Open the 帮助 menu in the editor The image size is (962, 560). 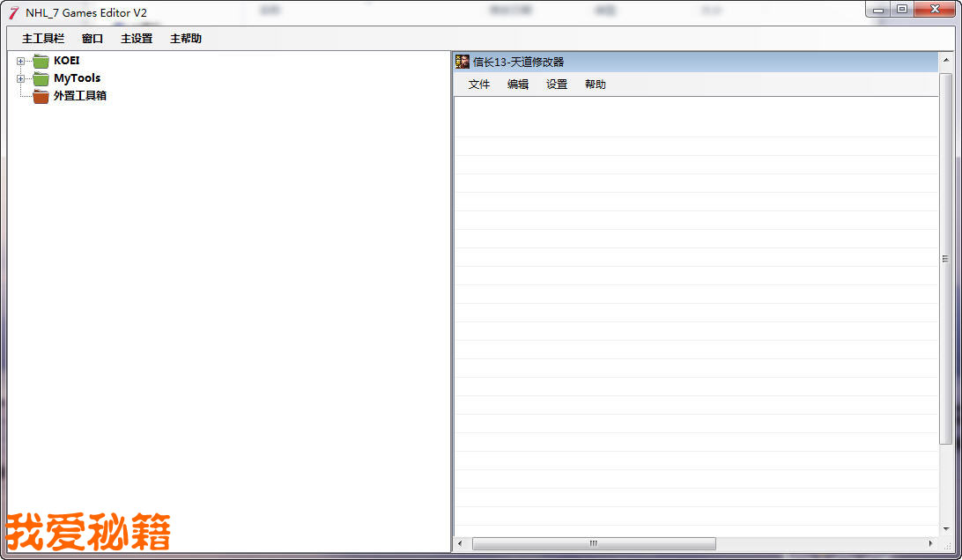(x=596, y=85)
